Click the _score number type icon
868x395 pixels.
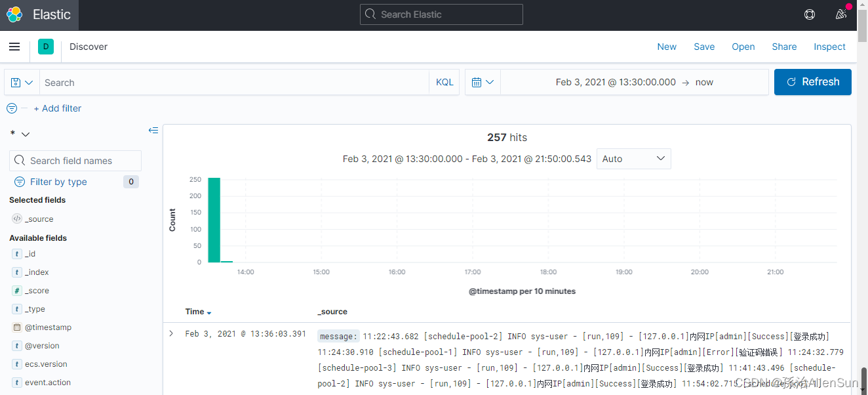pyautogui.click(x=17, y=291)
